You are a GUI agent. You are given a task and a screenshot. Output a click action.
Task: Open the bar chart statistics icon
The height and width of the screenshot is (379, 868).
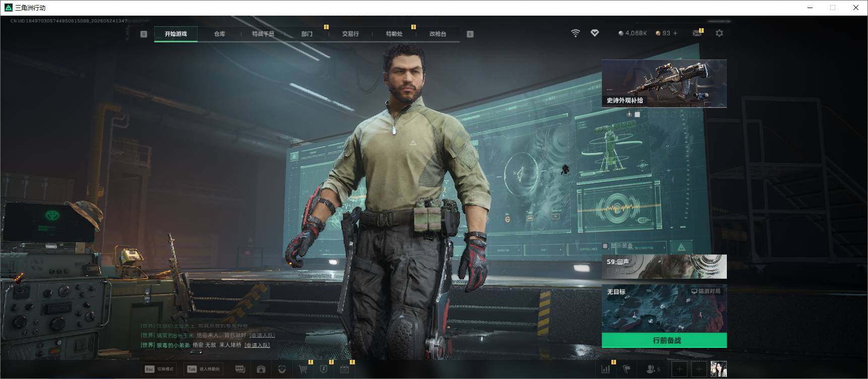(605, 369)
